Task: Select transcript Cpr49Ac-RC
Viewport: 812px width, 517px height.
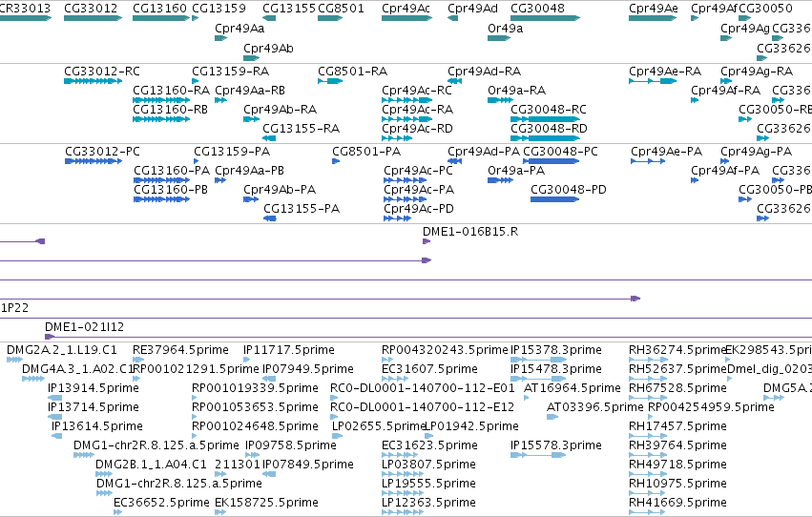Action: (x=417, y=91)
